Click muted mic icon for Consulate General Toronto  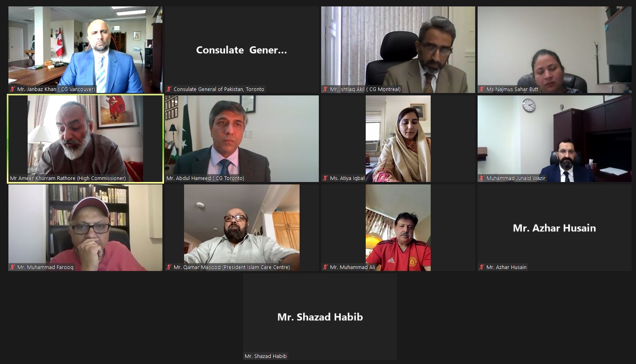pyautogui.click(x=169, y=89)
